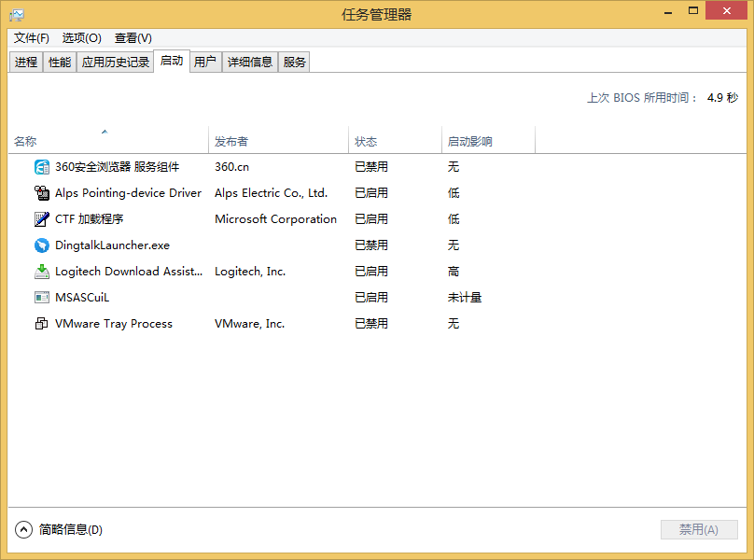Switch to the 详细信息 tab
The height and width of the screenshot is (560, 754).
250,62
